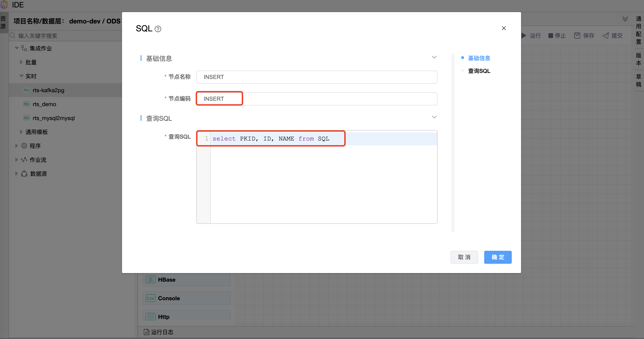This screenshot has width=644, height=339.
Task: Collapse the 基础信息 section chevron
Action: pos(434,57)
